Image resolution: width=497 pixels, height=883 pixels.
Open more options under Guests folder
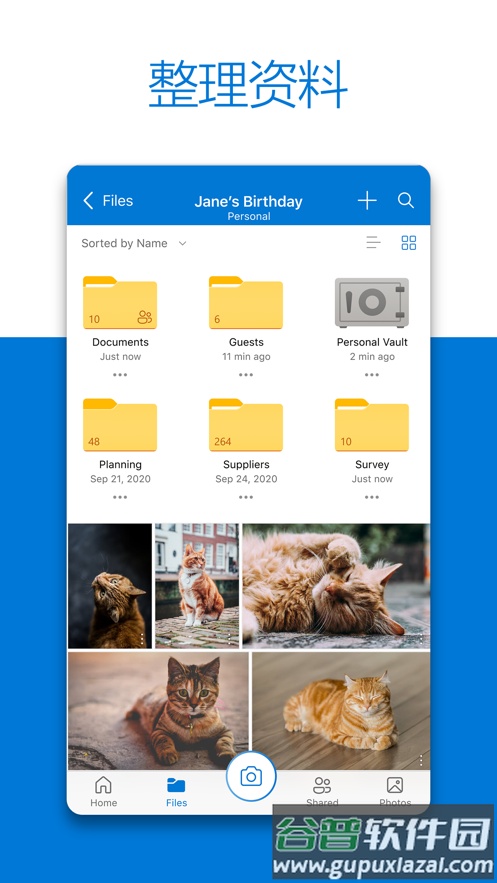click(246, 374)
